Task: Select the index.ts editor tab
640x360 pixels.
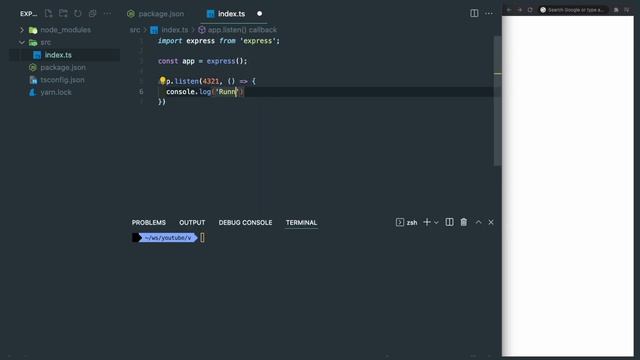Action: (231, 13)
